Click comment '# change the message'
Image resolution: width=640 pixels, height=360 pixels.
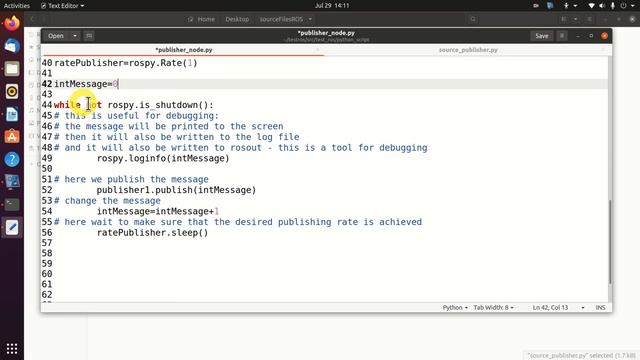point(107,201)
